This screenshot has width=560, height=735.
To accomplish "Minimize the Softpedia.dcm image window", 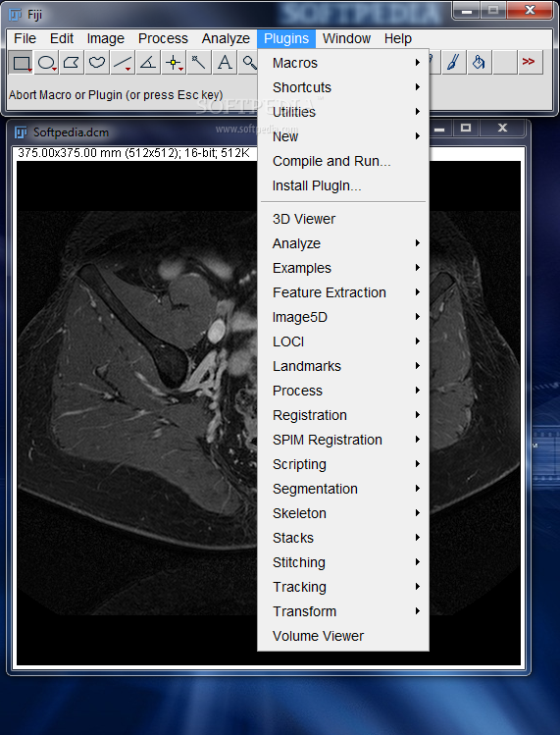I will pyautogui.click(x=439, y=128).
